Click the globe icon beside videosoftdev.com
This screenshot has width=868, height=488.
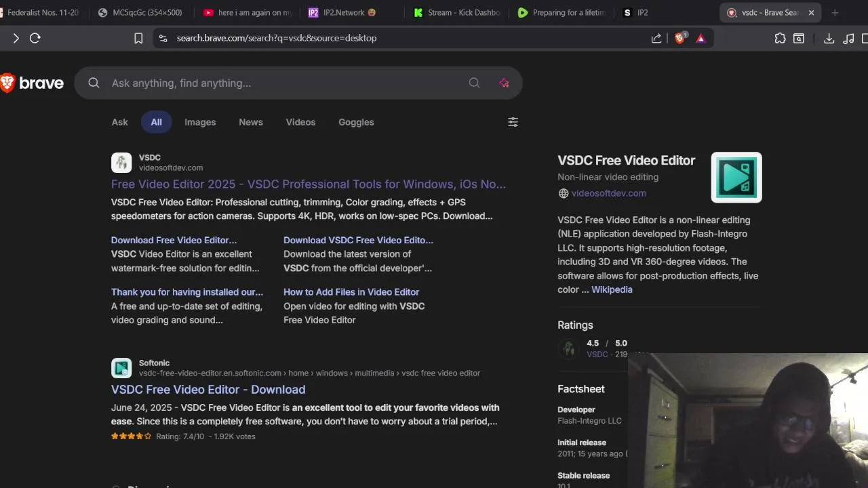(563, 193)
